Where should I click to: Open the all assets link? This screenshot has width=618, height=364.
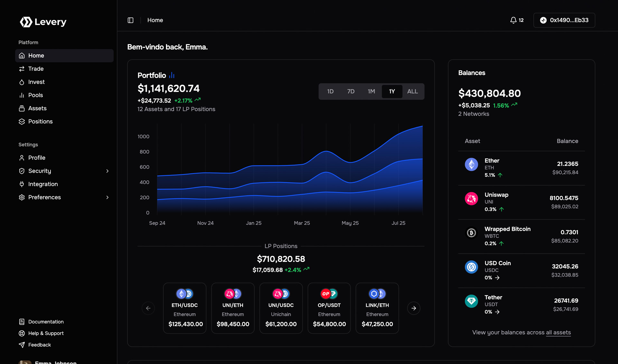coord(558,332)
